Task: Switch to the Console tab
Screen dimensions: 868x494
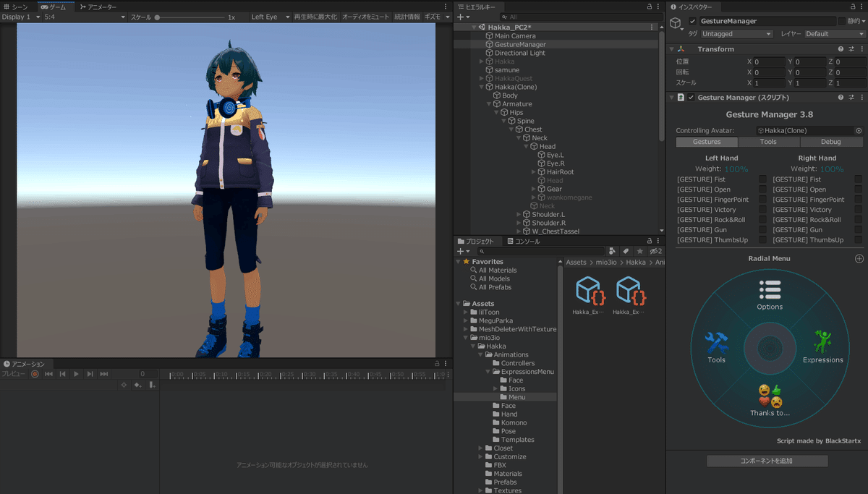Action: pos(522,242)
